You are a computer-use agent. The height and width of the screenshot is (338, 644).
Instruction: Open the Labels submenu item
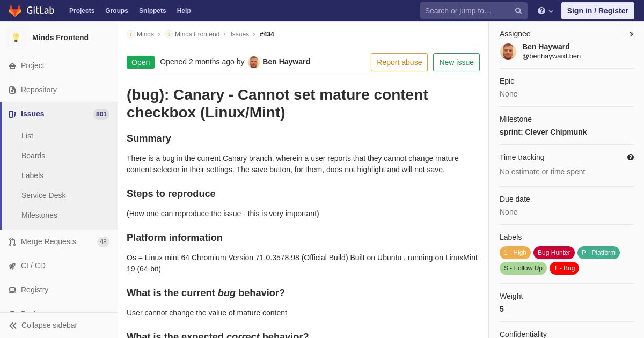[x=32, y=175]
